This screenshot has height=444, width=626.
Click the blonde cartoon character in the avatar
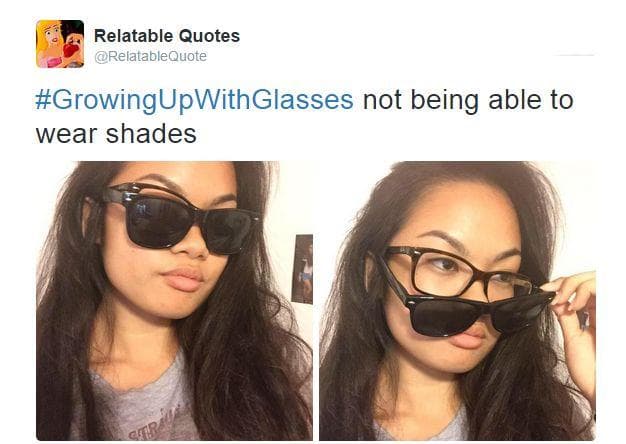tap(50, 44)
